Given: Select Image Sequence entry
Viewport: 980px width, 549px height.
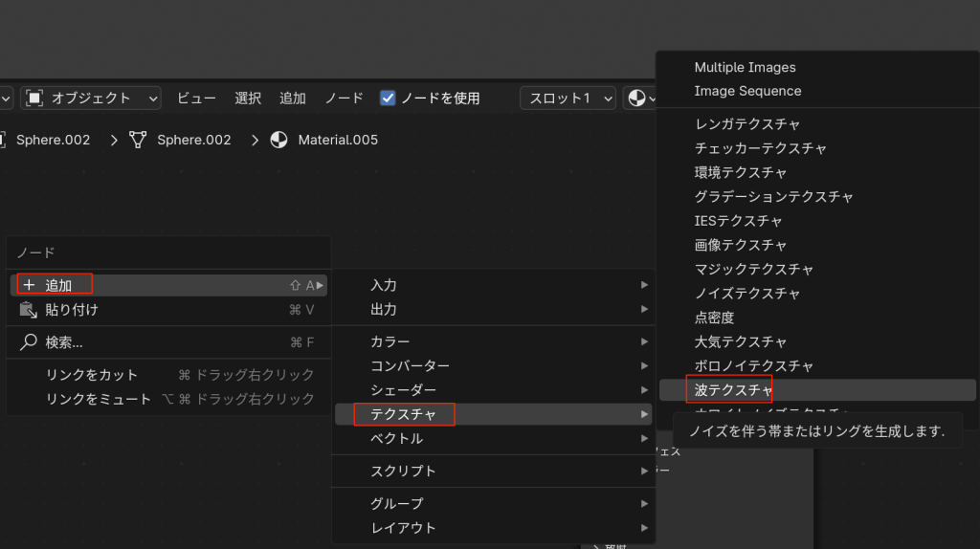Looking at the screenshot, I should click(747, 91).
